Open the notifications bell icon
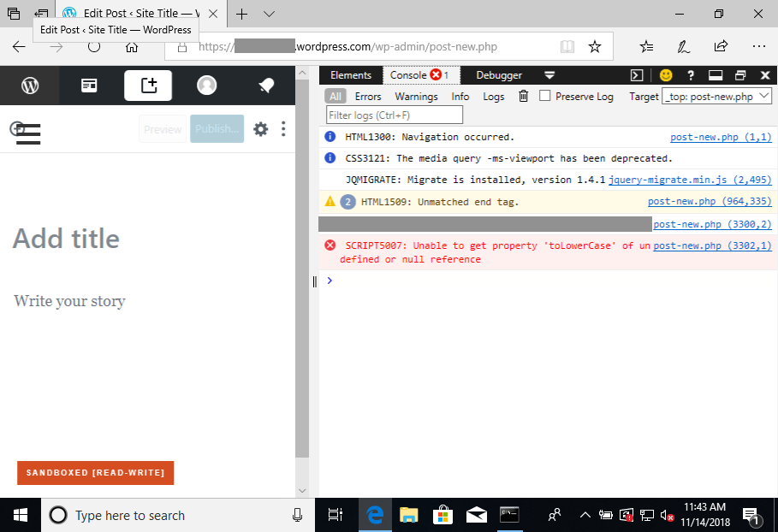Viewport: 778px width, 532px height. pos(265,86)
